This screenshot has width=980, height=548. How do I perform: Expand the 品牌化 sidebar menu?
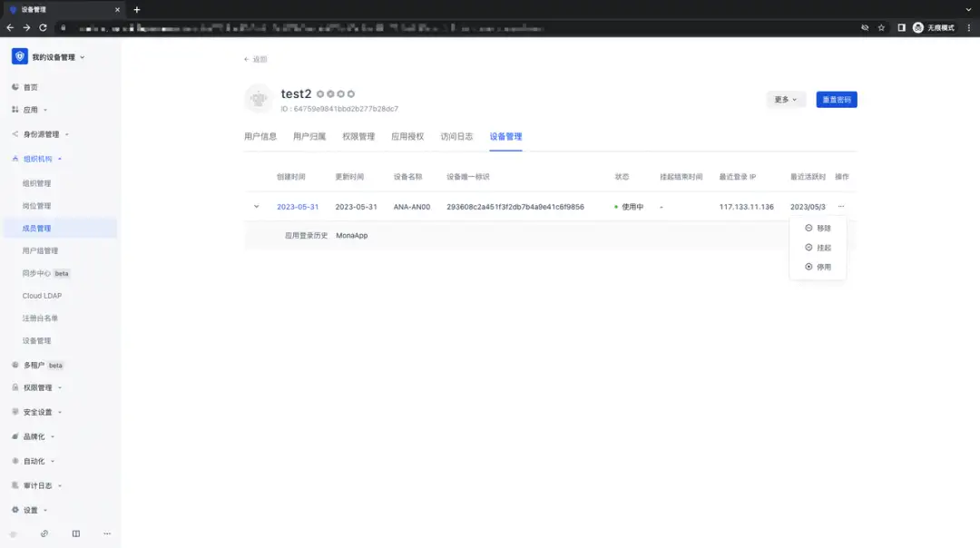click(53, 436)
